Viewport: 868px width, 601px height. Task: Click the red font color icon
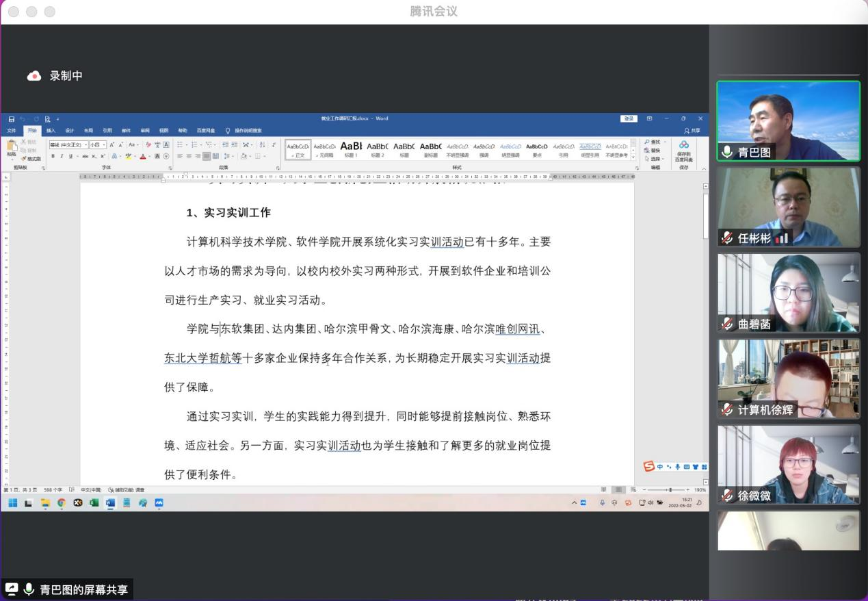pyautogui.click(x=143, y=157)
